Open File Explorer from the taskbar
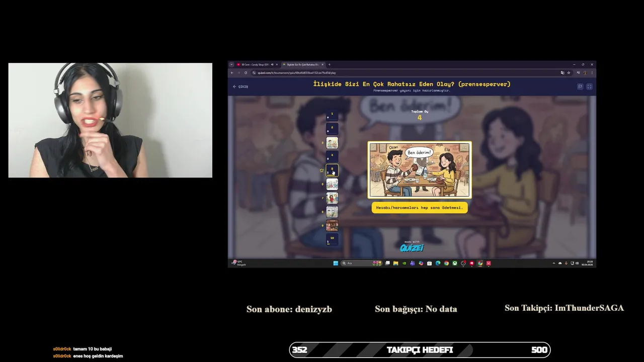The image size is (644, 362). (x=395, y=263)
